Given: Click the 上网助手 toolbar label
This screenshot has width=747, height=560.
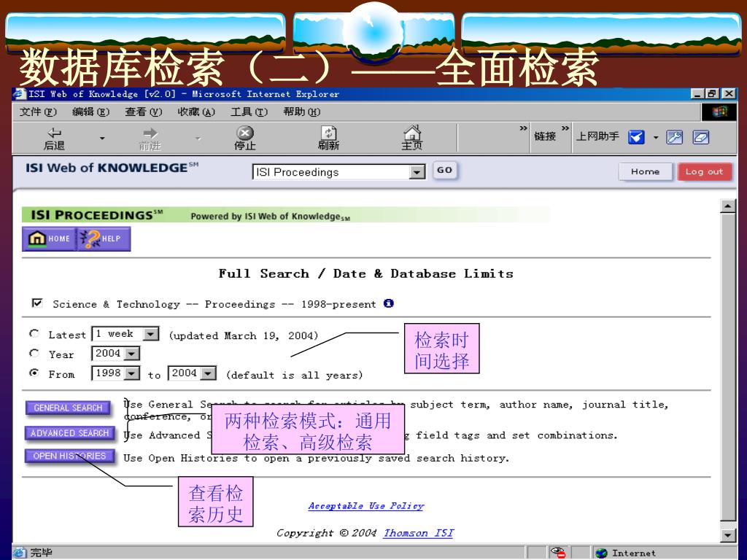Looking at the screenshot, I should click(x=598, y=136).
